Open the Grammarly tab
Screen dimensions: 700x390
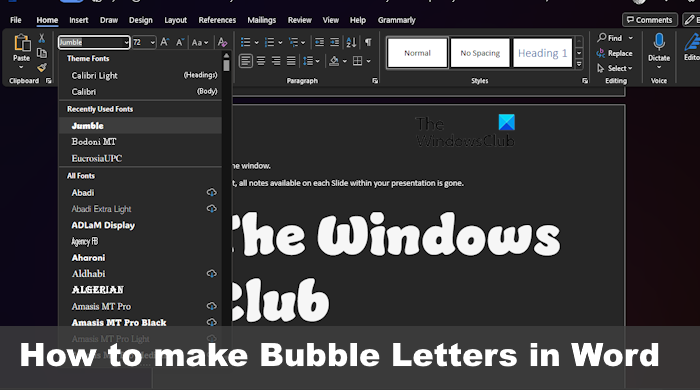click(x=396, y=20)
